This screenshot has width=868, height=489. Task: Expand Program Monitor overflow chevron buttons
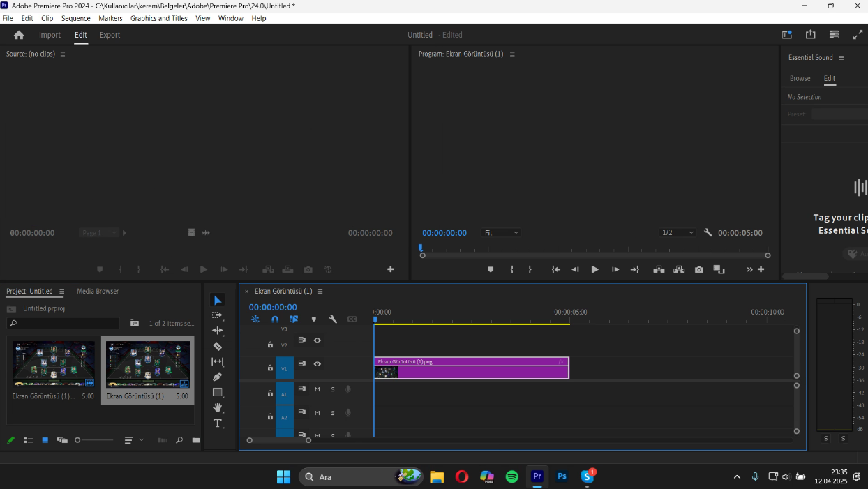750,269
